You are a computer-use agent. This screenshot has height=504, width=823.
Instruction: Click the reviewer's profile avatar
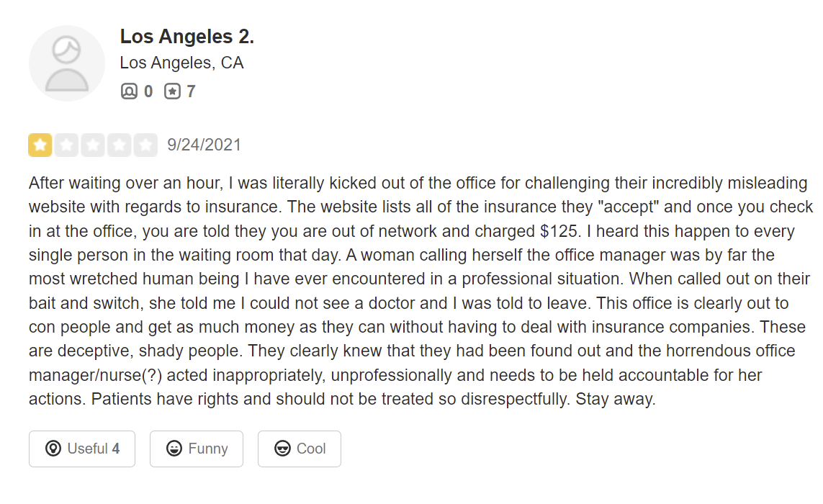point(67,63)
